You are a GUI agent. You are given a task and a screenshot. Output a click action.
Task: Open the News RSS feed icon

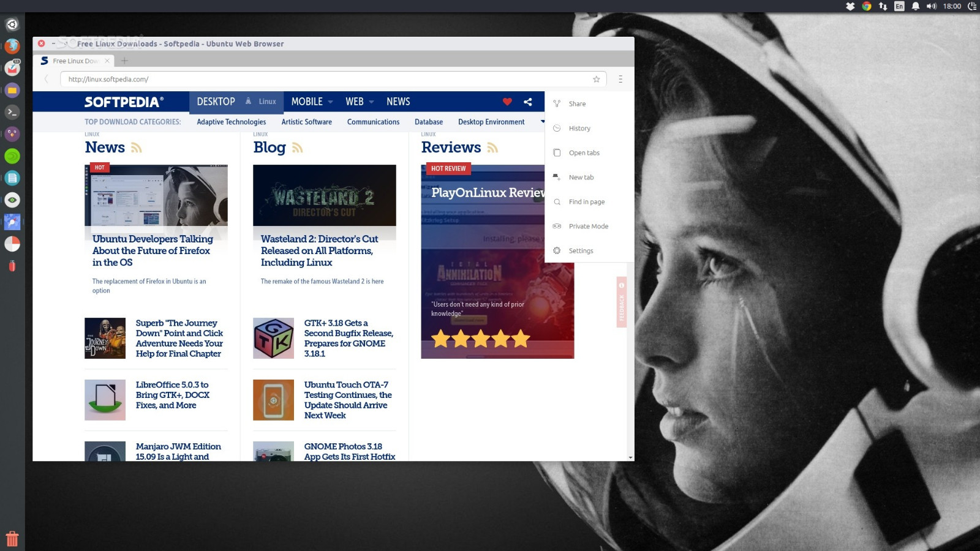[137, 148]
